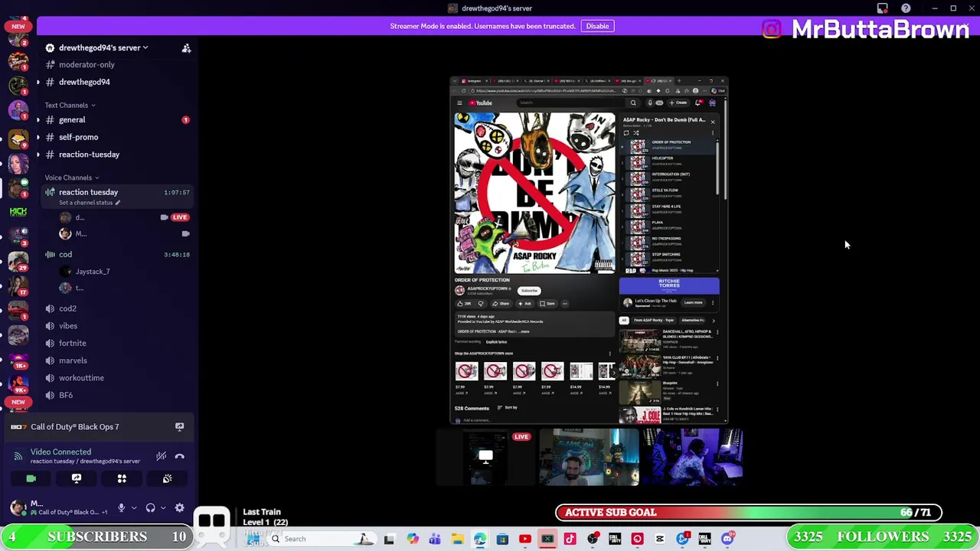Open the Discord inbox icon in title bar
Image resolution: width=980 pixels, height=551 pixels.
[x=883, y=8]
